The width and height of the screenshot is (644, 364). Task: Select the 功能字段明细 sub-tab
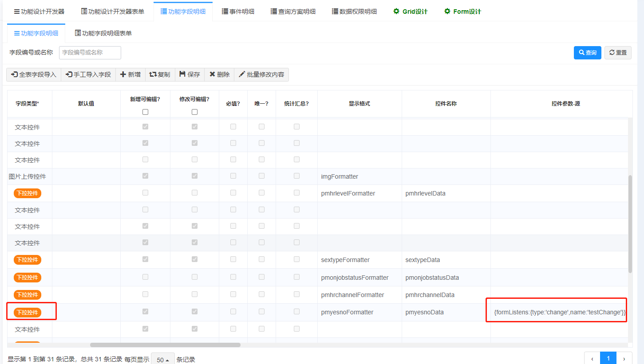(x=36, y=33)
